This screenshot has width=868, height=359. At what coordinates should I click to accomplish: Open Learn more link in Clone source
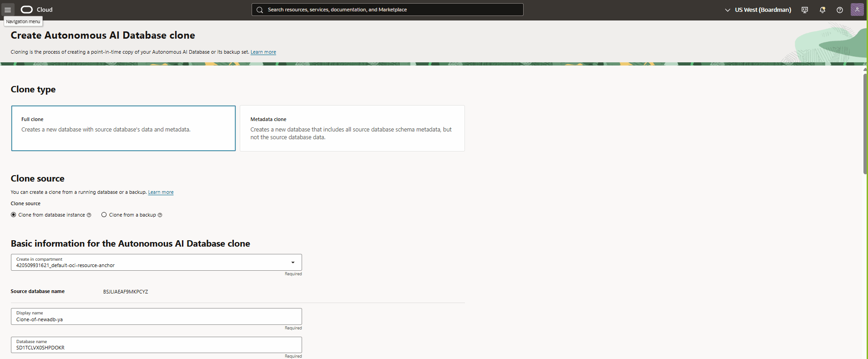point(161,192)
